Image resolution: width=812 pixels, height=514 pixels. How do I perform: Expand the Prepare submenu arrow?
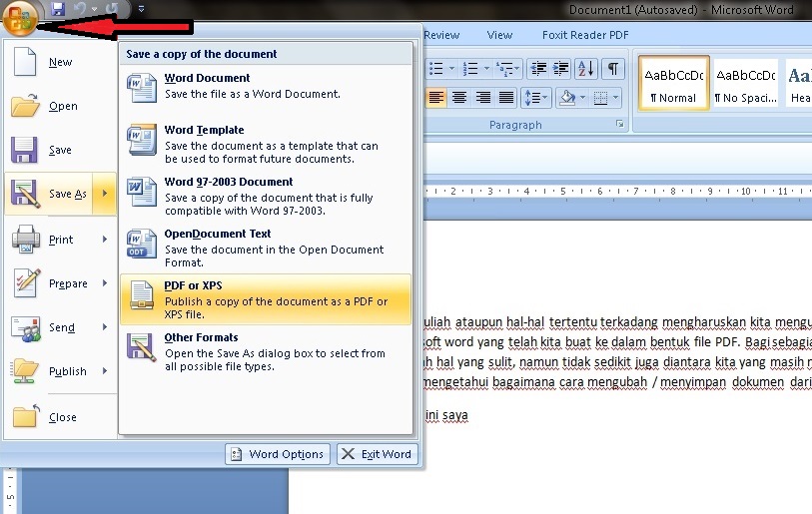[x=105, y=283]
